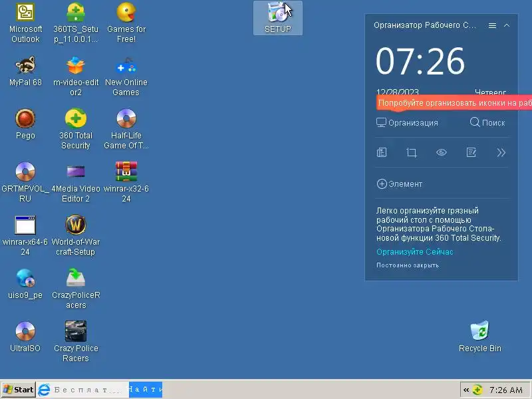The height and width of the screenshot is (399, 532).
Task: Expand more tools with double chevron
Action: click(x=501, y=152)
